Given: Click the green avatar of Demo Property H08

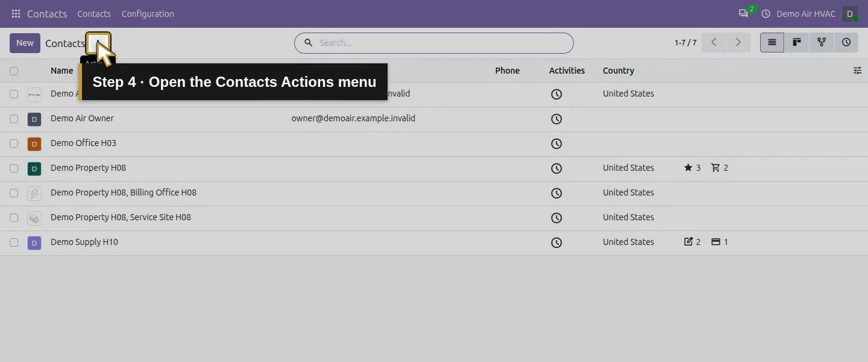Looking at the screenshot, I should tap(34, 169).
